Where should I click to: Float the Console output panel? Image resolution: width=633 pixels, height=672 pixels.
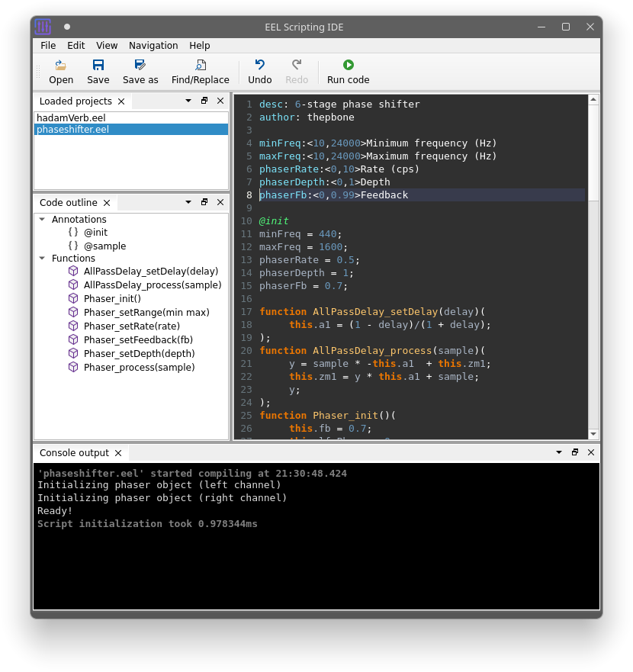click(575, 452)
